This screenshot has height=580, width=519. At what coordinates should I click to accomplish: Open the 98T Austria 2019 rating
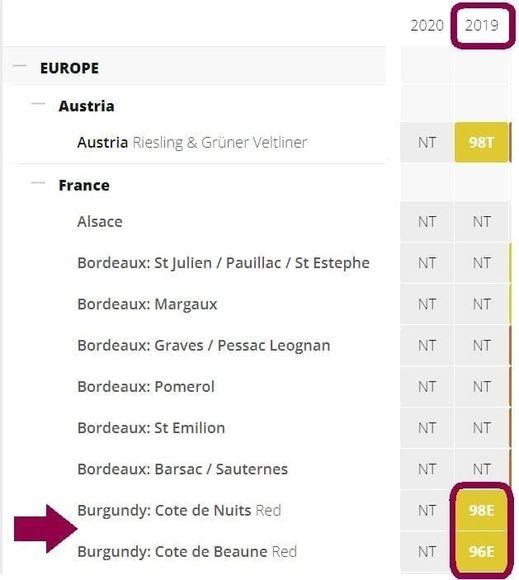pos(481,142)
